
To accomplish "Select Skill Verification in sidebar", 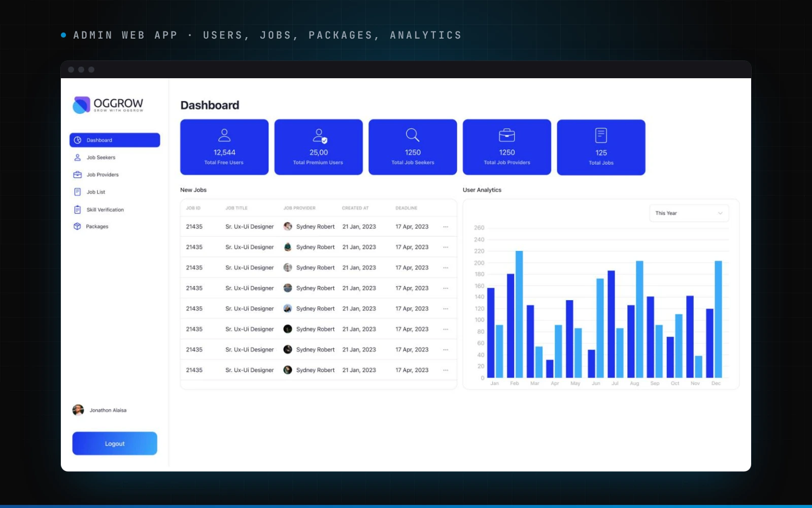I will click(x=115, y=209).
